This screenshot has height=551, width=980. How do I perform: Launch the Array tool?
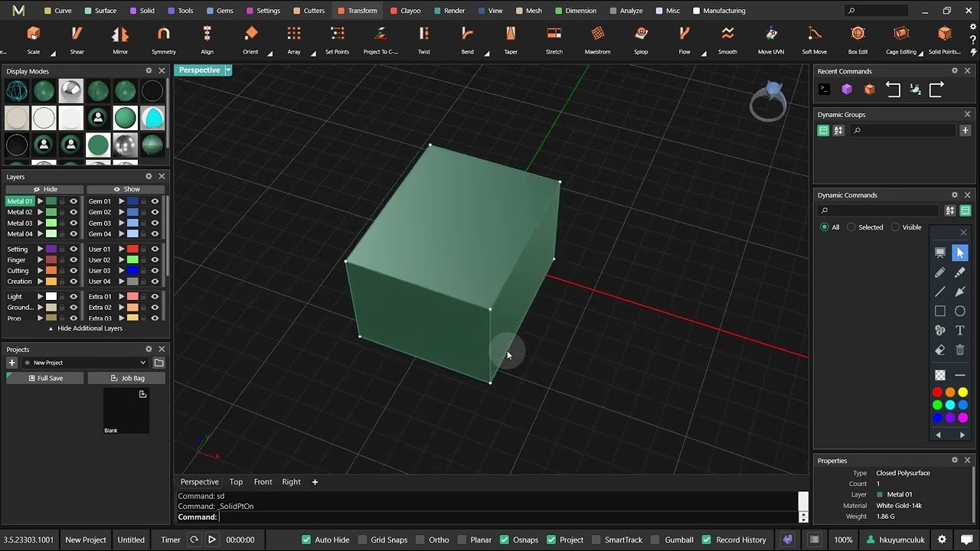click(x=294, y=39)
